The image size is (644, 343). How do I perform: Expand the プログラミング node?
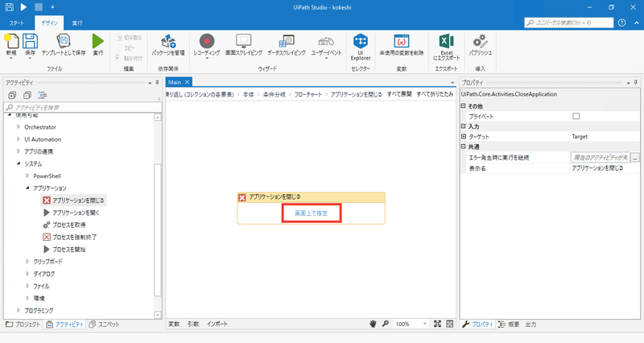pyautogui.click(x=19, y=311)
